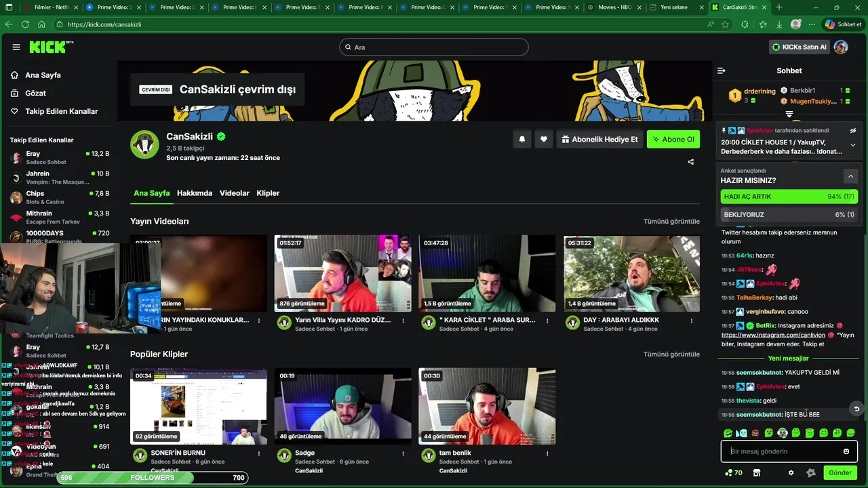
Task: Open the hamburger menu beside the Kick logo
Action: [x=16, y=47]
